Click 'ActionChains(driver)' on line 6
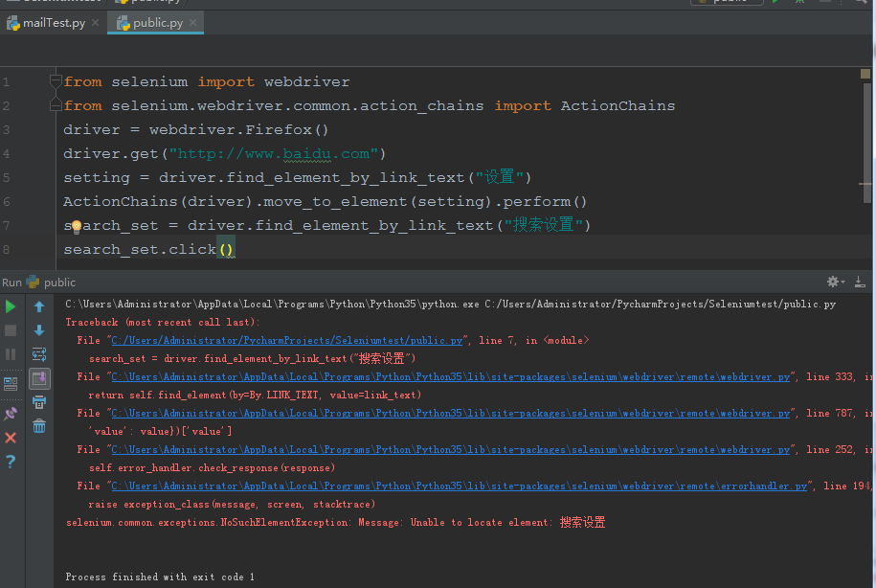Screen dimensions: 876x588 158,202
